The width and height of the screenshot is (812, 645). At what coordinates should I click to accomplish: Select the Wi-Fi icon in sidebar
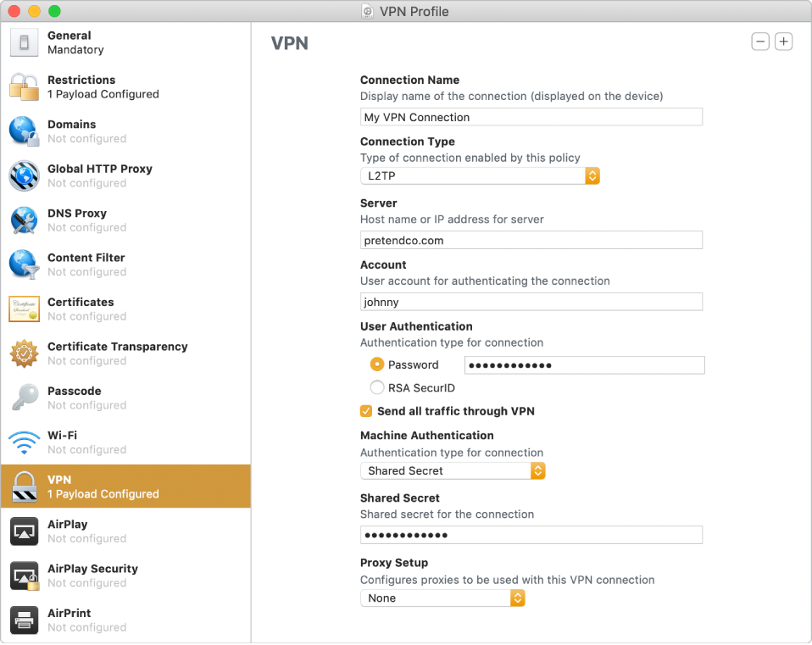pyautogui.click(x=24, y=442)
